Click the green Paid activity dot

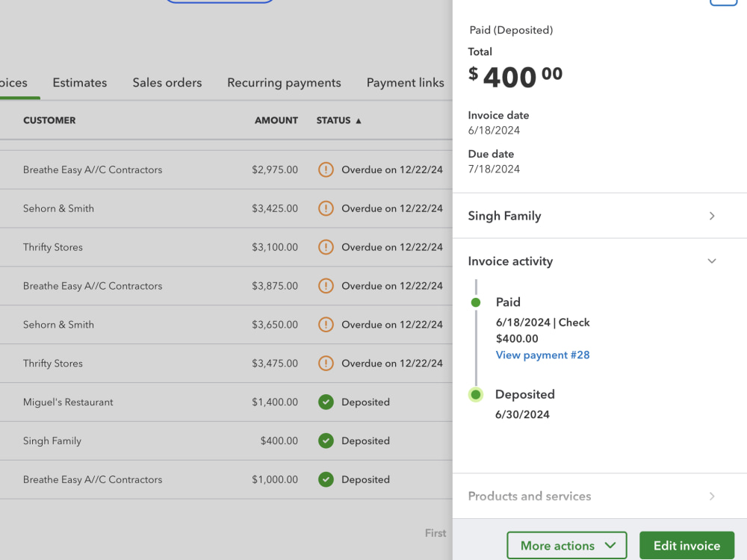(x=475, y=302)
